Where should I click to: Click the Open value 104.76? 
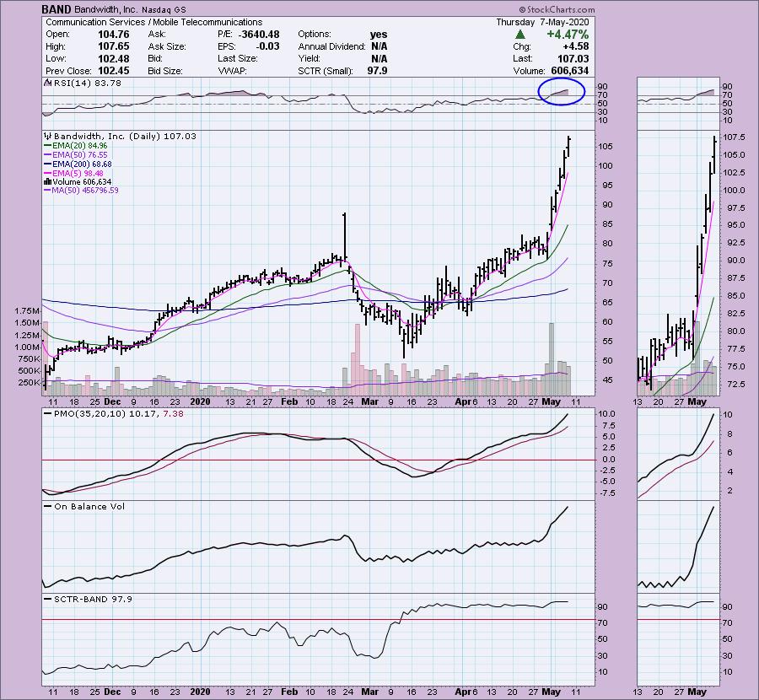(114, 35)
